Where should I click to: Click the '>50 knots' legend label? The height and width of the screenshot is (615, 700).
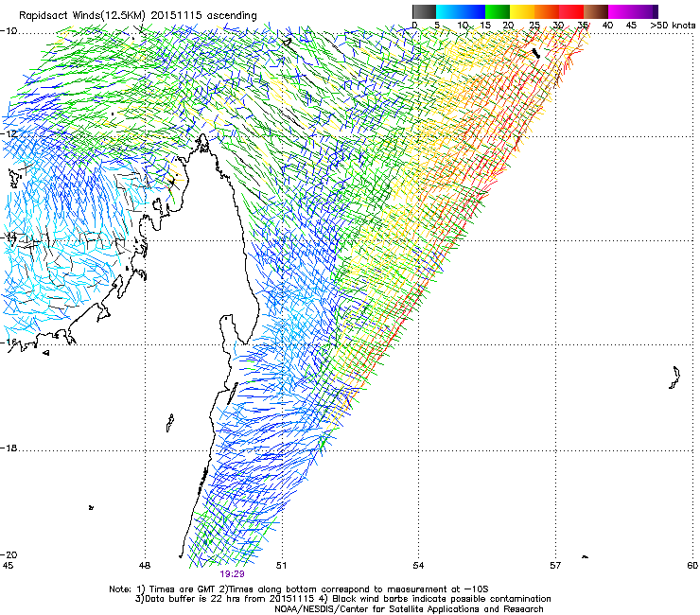tap(673, 26)
